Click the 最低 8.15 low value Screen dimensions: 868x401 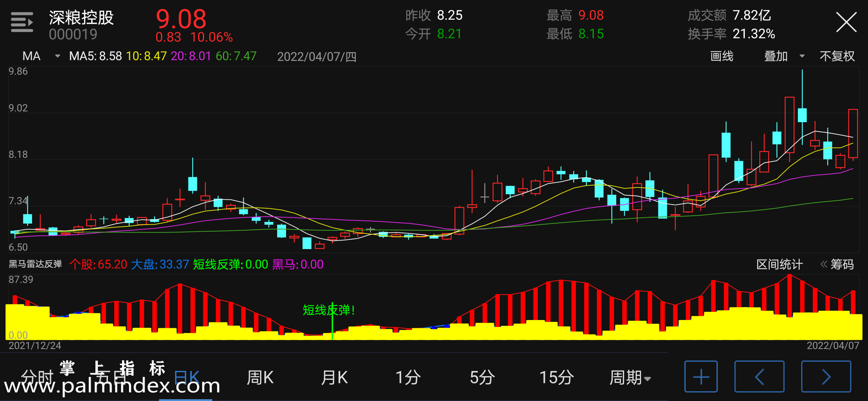click(575, 34)
